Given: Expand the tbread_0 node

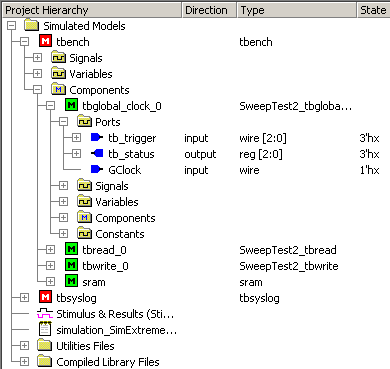Looking at the screenshot, I should [x=50, y=249].
